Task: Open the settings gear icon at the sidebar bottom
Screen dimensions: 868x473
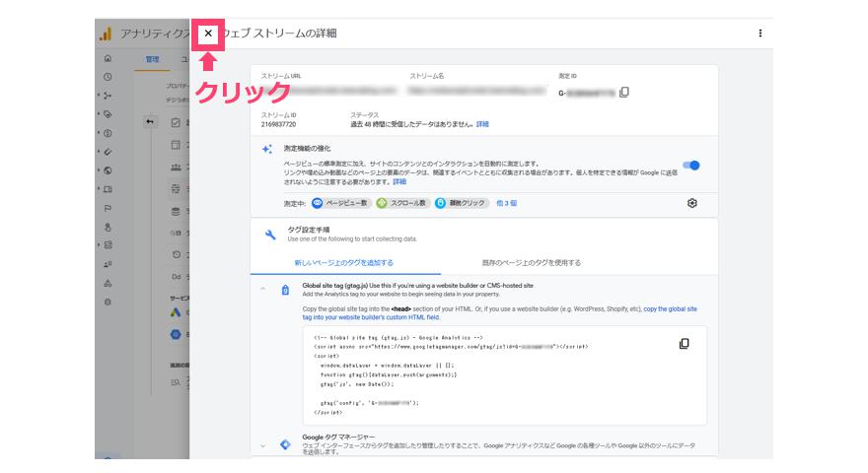Action: tap(108, 303)
